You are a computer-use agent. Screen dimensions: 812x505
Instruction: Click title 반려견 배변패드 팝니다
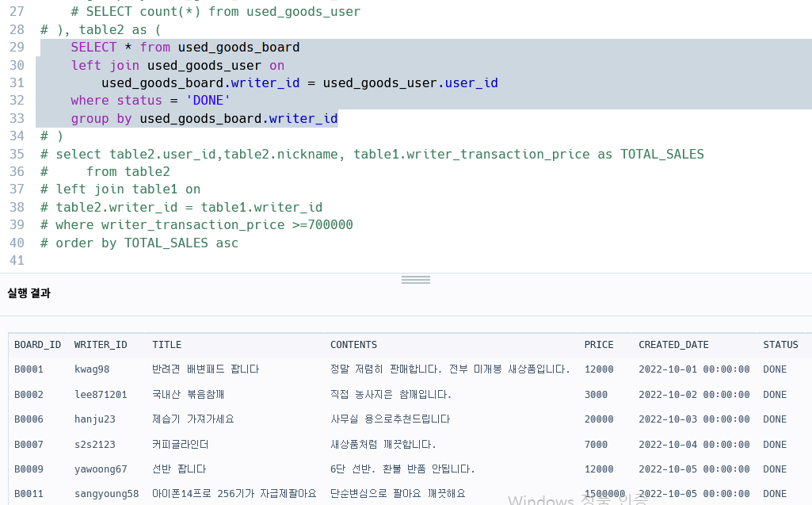(206, 369)
